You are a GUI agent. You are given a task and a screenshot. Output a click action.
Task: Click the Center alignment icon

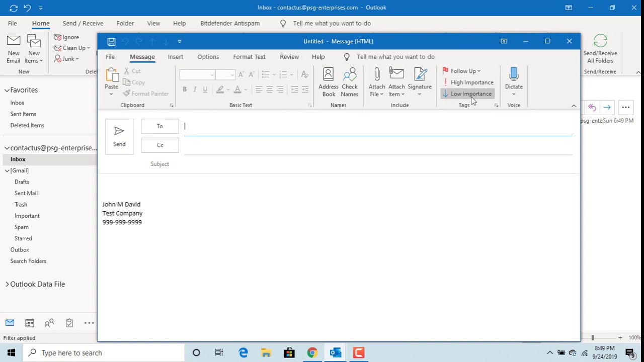(x=270, y=89)
